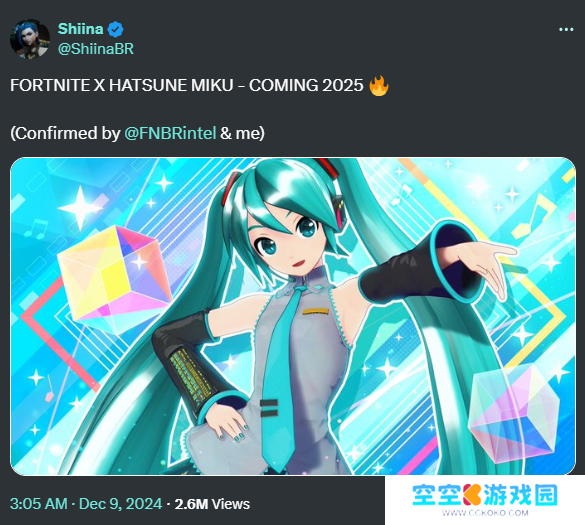Screen dimensions: 585x525
Task: Click the orange K icon in watermark
Action: [x=472, y=494]
